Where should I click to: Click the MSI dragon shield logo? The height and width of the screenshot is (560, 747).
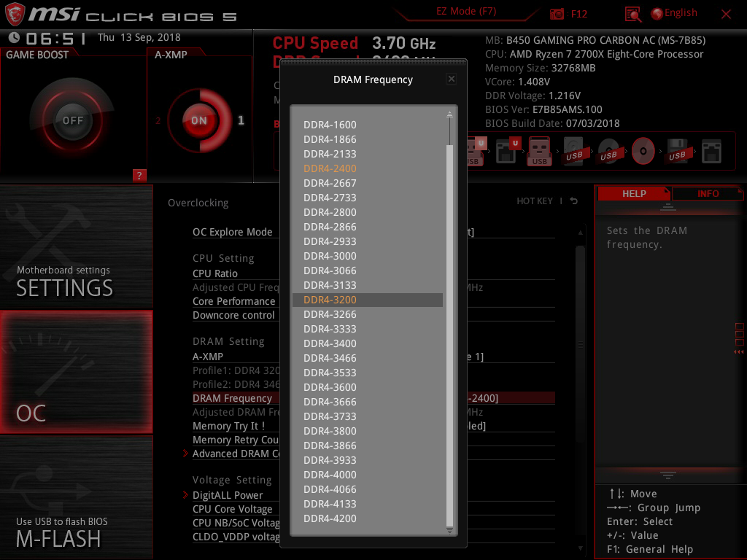pos(15,14)
